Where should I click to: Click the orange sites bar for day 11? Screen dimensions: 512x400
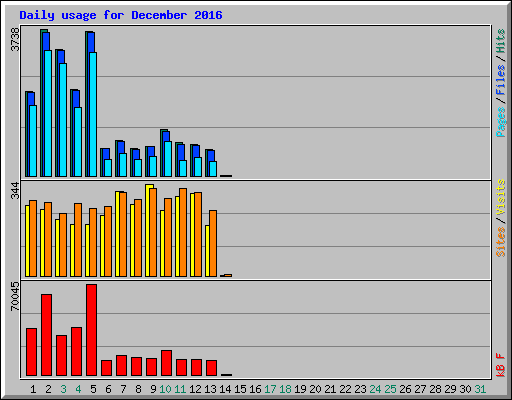point(183,232)
